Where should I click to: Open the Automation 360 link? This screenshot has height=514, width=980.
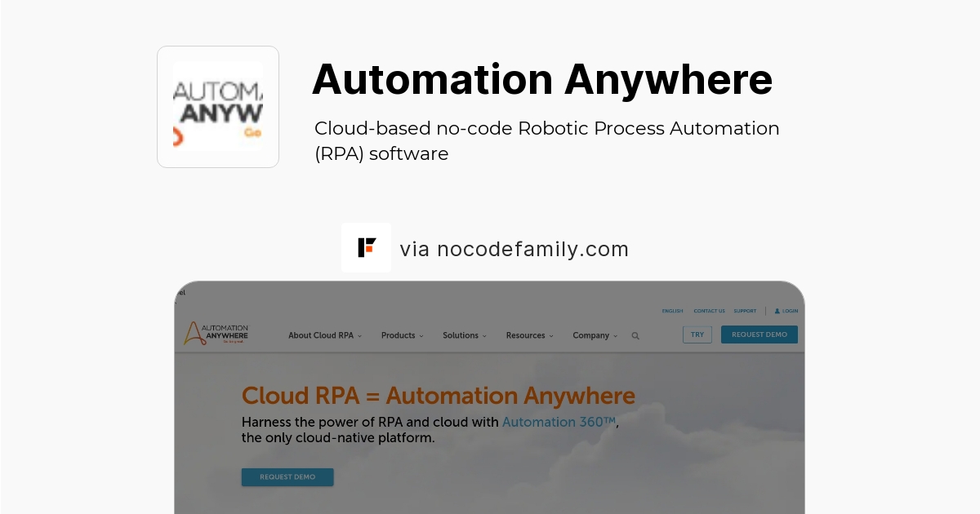pyautogui.click(x=559, y=422)
